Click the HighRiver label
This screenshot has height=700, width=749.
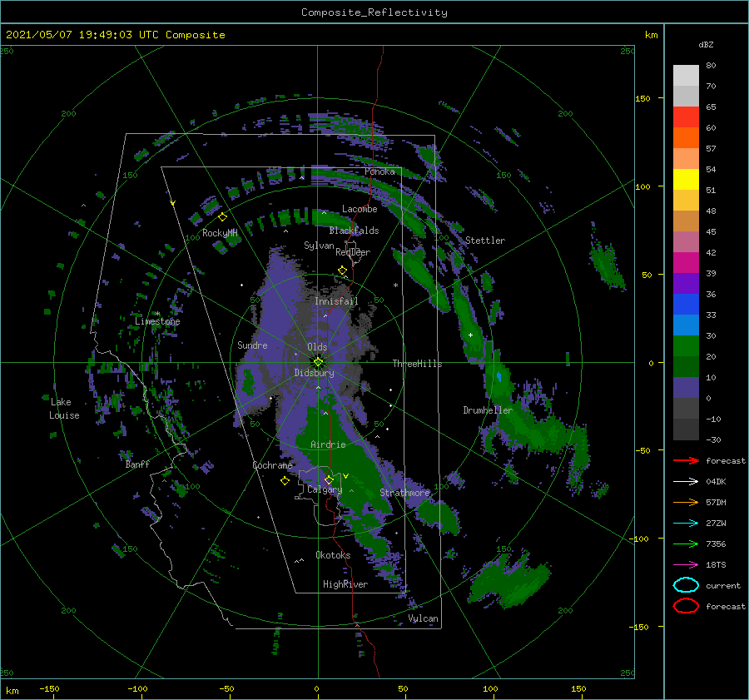[x=345, y=584]
